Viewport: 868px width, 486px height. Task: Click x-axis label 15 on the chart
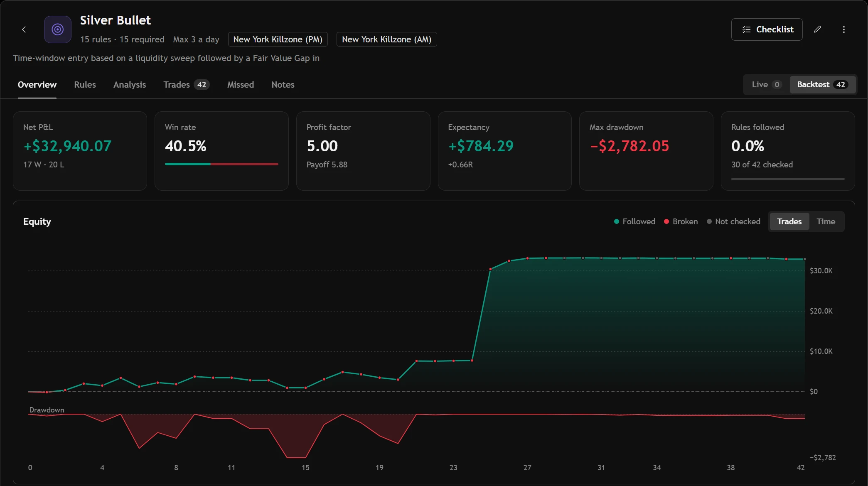coord(305,468)
